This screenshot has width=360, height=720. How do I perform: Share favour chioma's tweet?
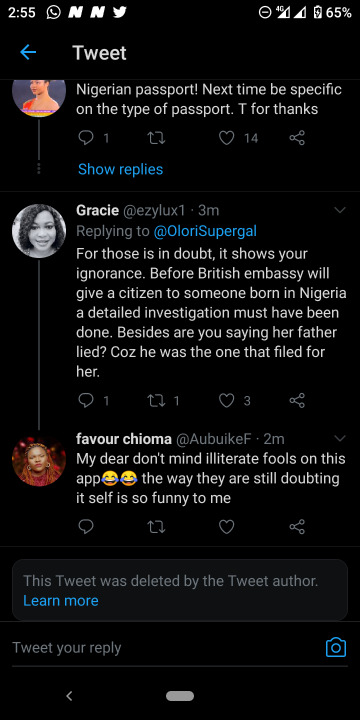297,526
